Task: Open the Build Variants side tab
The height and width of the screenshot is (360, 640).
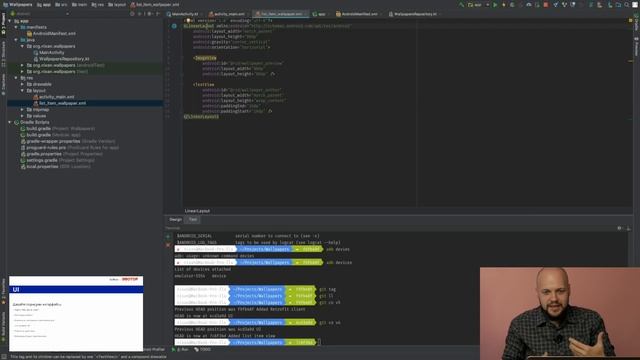Action: tap(3, 327)
